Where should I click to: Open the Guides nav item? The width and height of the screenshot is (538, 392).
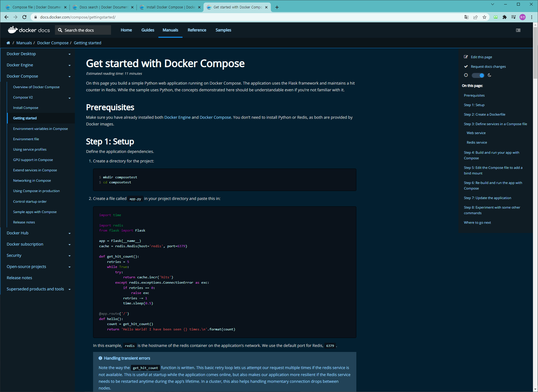(148, 30)
